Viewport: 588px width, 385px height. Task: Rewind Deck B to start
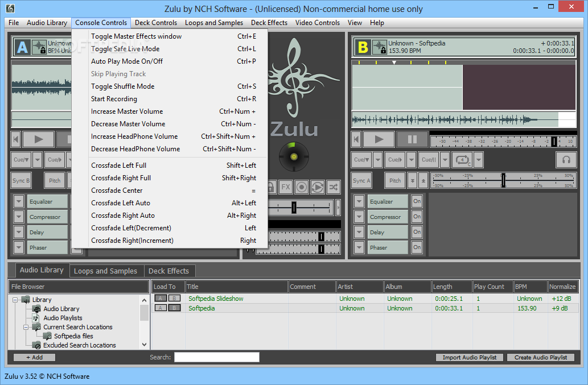[x=356, y=139]
